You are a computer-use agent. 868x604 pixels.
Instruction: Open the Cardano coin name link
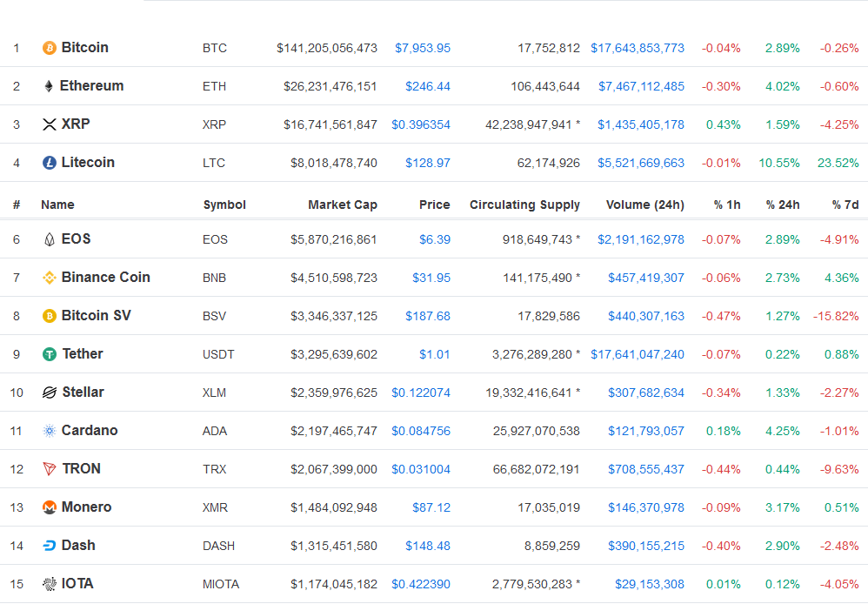pos(89,431)
